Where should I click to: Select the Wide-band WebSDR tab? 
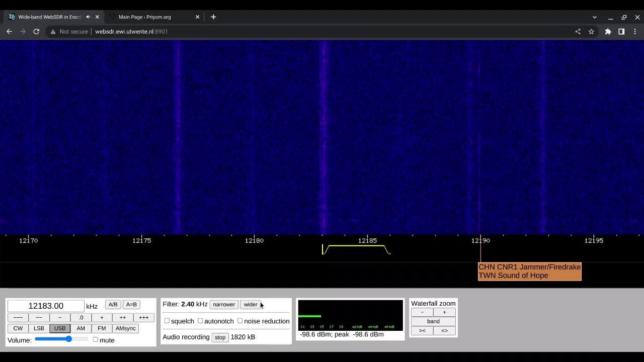click(x=49, y=17)
